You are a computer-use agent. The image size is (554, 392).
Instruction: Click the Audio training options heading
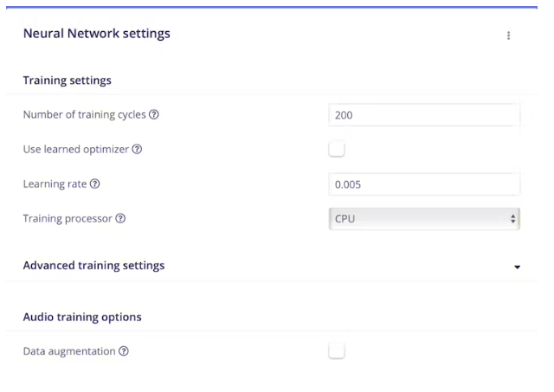[82, 317]
